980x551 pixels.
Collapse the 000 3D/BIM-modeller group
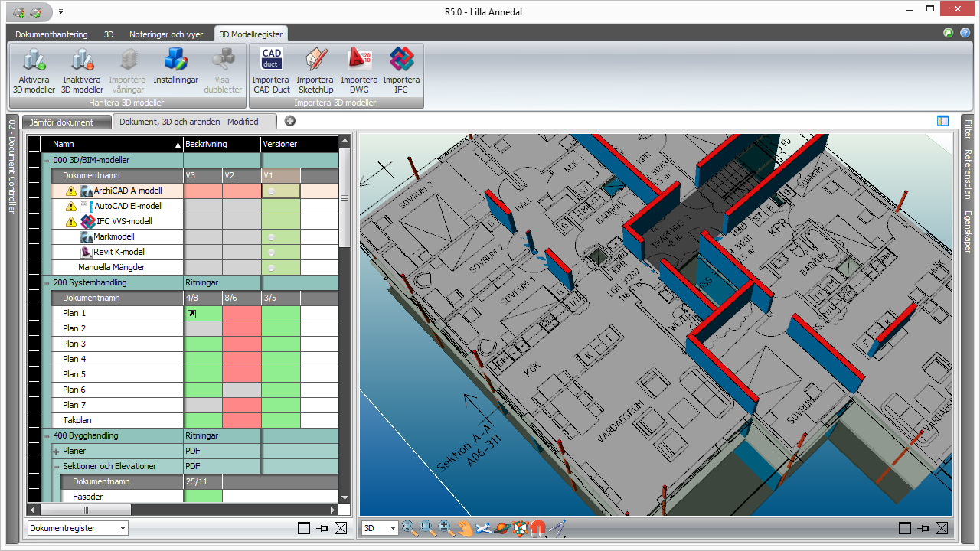pyautogui.click(x=47, y=160)
